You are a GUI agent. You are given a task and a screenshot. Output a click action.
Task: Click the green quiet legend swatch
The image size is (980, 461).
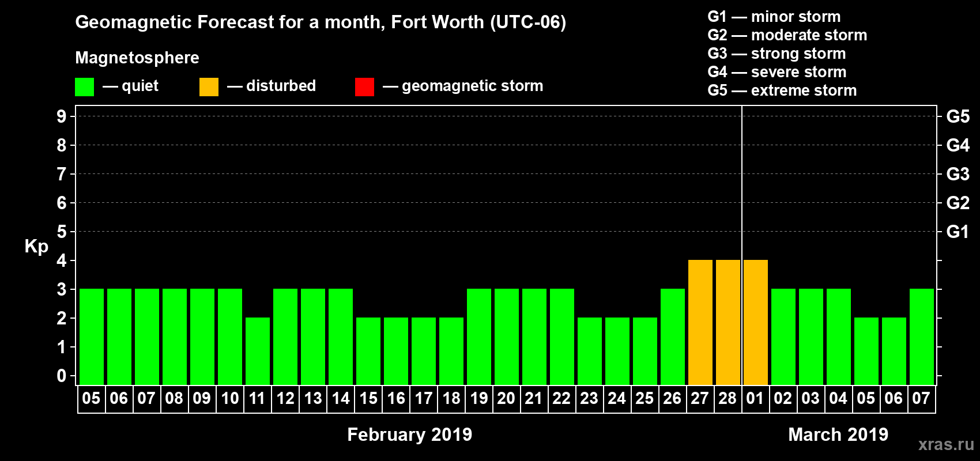pos(84,87)
